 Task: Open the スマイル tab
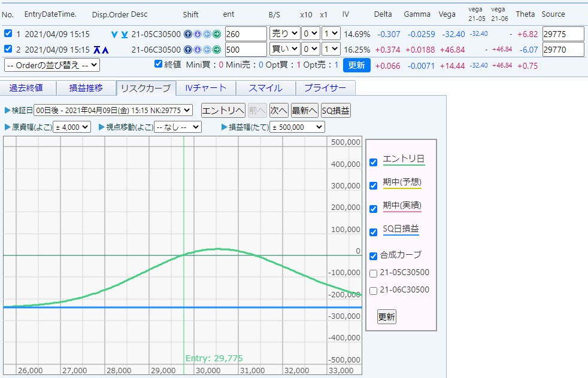pos(265,88)
